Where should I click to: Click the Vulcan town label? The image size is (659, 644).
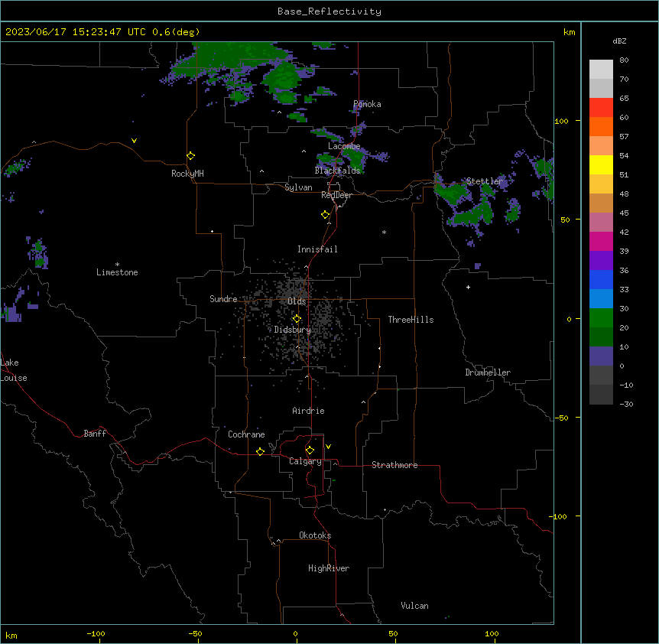pyautogui.click(x=415, y=606)
